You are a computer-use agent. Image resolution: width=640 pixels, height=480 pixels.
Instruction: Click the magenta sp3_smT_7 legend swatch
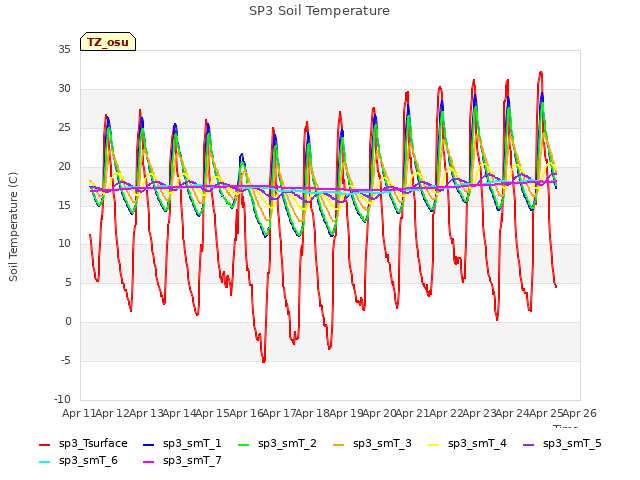pos(149,462)
